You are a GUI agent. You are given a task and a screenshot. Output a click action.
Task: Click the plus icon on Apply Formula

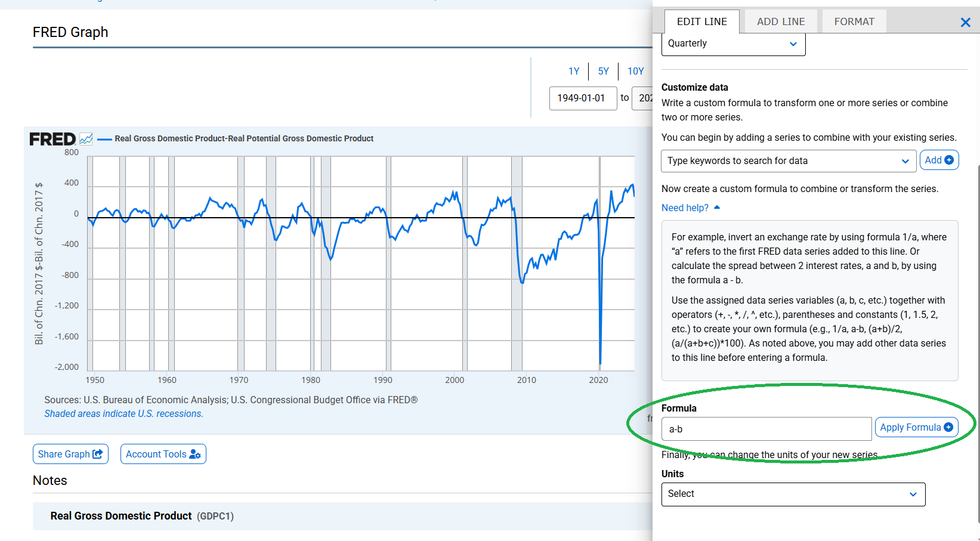pos(948,427)
